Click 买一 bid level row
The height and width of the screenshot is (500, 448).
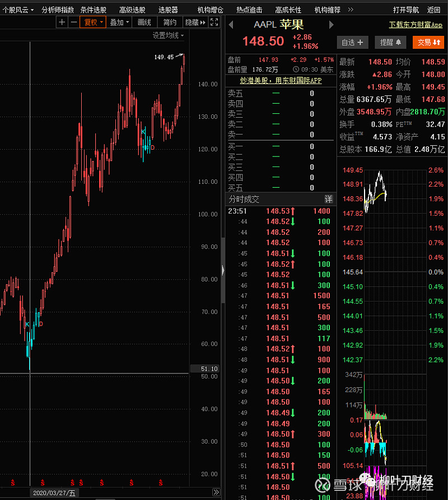click(281, 146)
